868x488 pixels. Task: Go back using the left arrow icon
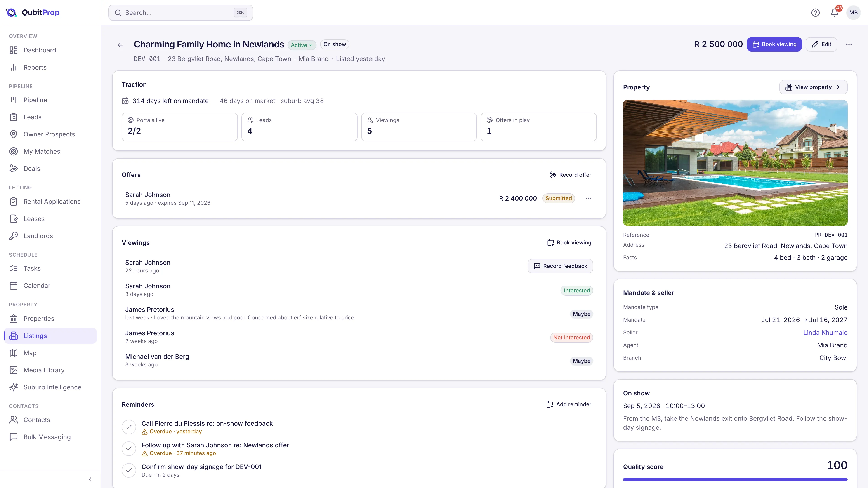pos(120,45)
